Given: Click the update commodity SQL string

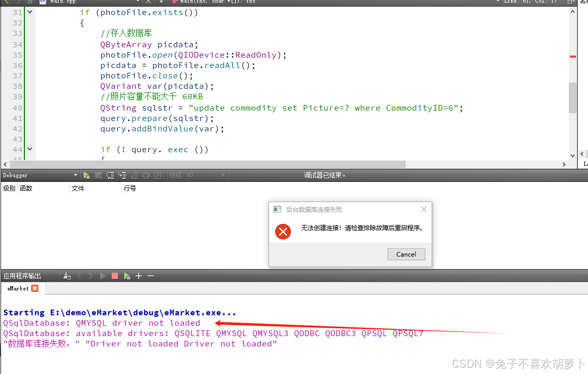Looking at the screenshot, I should coord(323,108).
